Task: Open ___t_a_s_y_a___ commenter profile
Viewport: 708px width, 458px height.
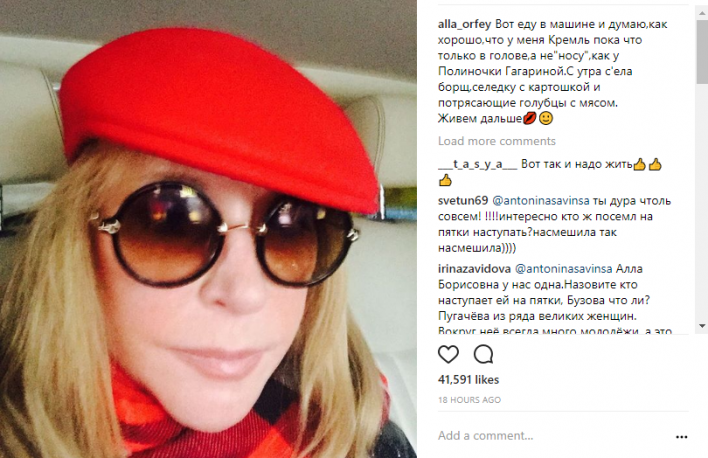Action: coord(478,164)
